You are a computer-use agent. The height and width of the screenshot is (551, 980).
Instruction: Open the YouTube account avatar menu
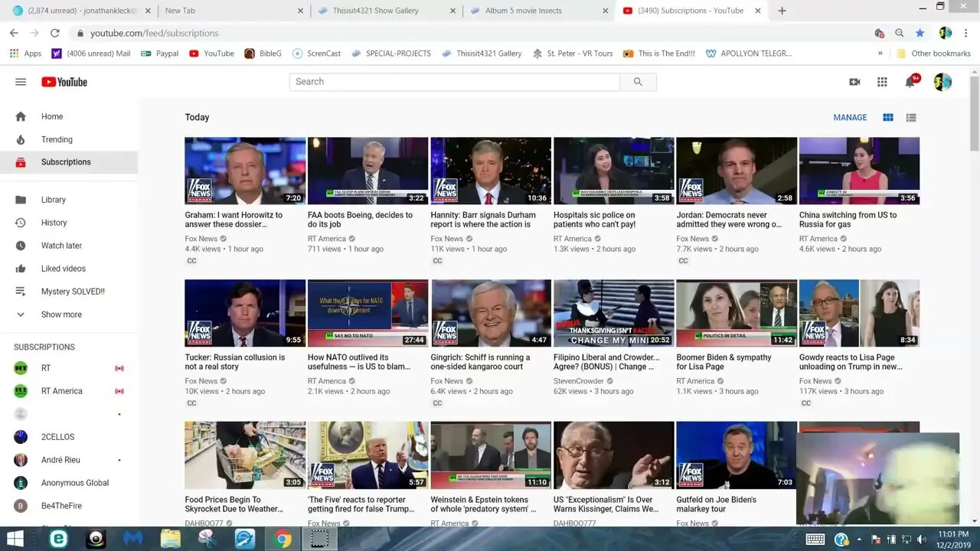point(942,82)
